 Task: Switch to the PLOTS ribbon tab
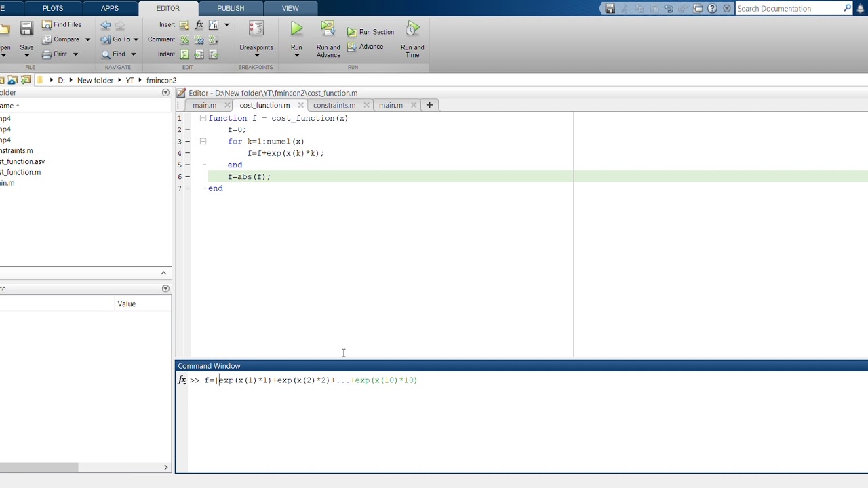[x=53, y=8]
